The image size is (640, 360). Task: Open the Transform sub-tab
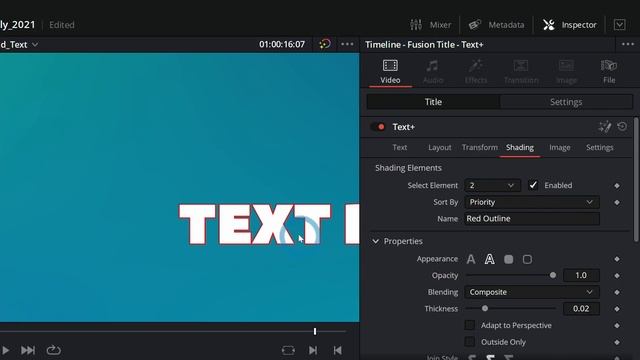(x=480, y=147)
